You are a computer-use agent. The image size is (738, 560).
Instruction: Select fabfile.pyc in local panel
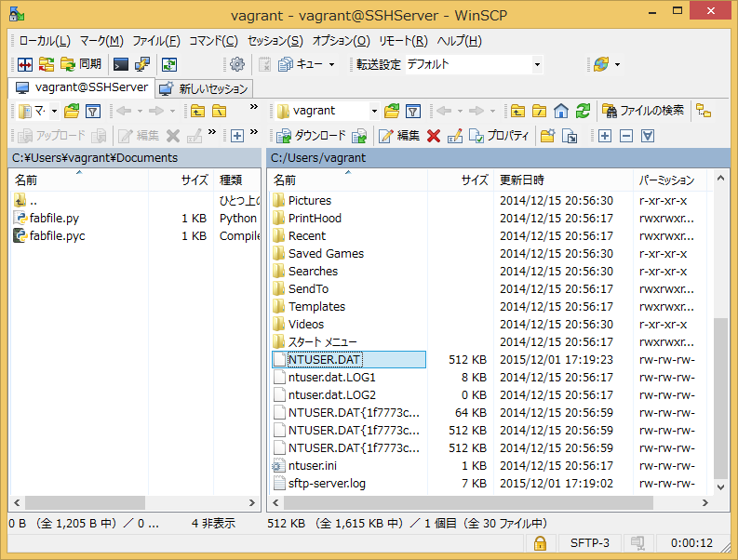(x=57, y=235)
